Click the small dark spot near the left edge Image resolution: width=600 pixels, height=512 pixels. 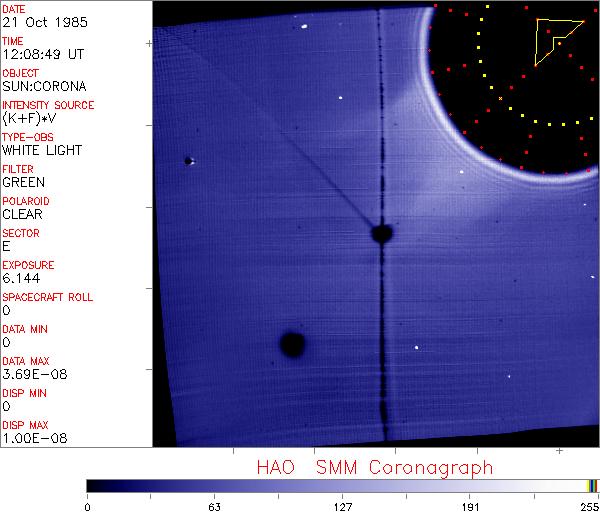(188, 160)
